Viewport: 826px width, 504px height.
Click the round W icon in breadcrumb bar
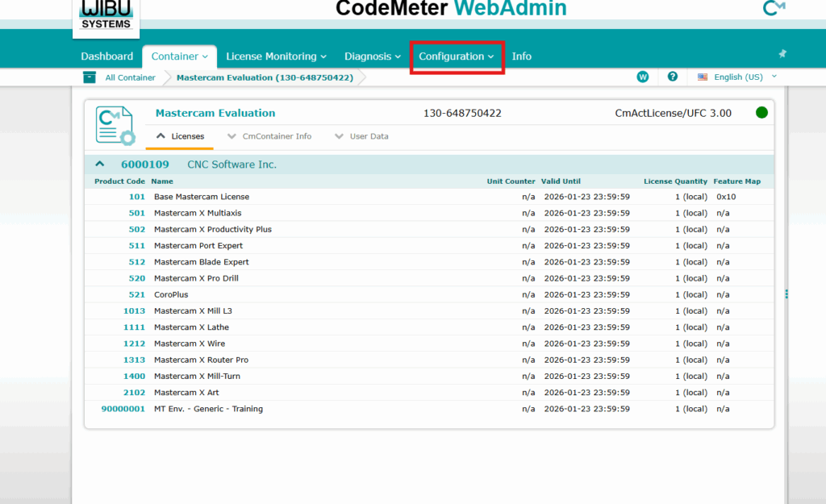coord(643,77)
